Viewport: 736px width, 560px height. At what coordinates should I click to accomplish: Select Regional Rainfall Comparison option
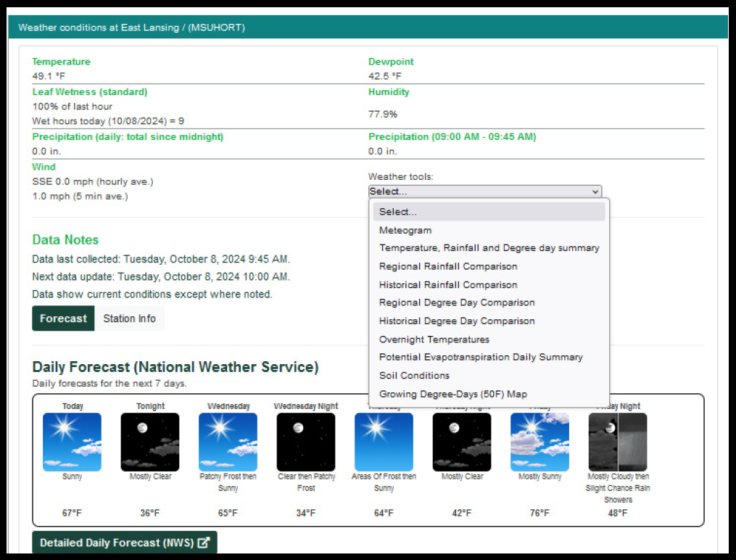447,266
